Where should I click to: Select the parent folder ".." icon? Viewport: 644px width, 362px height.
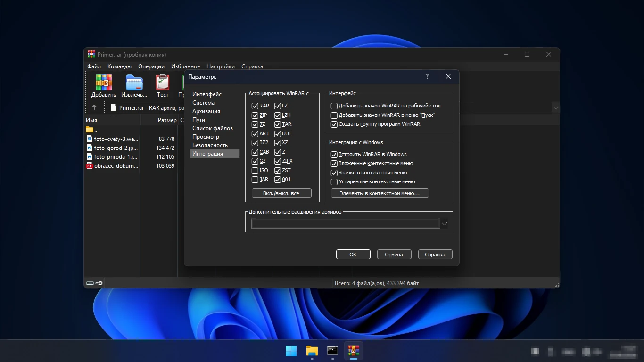coord(90,129)
